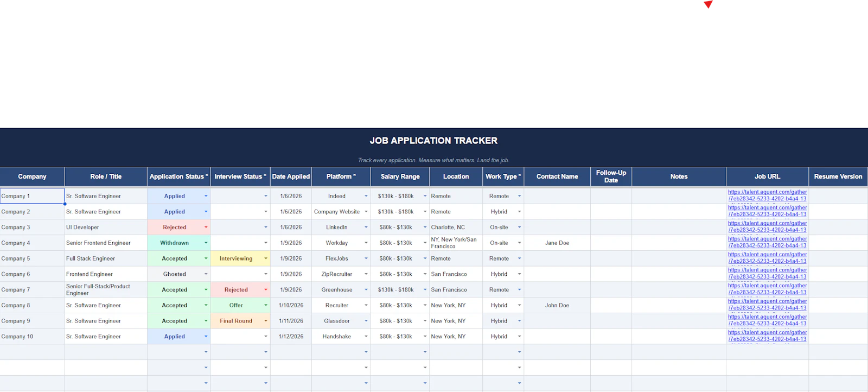Open Interview Status dropdown for Company 1
Screen dimensions: 868x392
(x=266, y=196)
